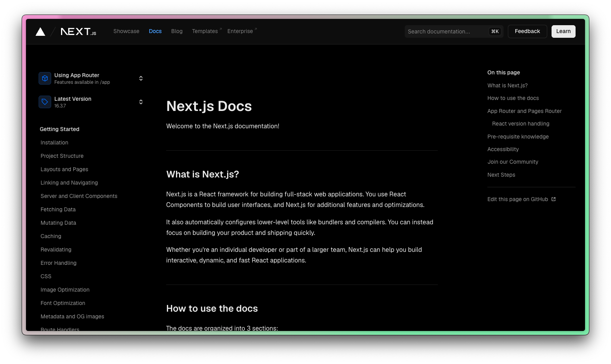
Task: Click the external link icon beside Edit on GitHub
Action: 554,199
